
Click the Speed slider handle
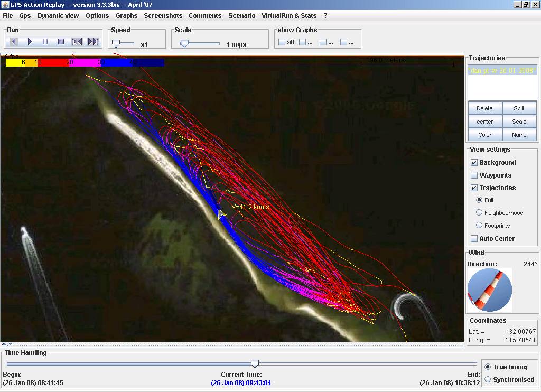[116, 44]
